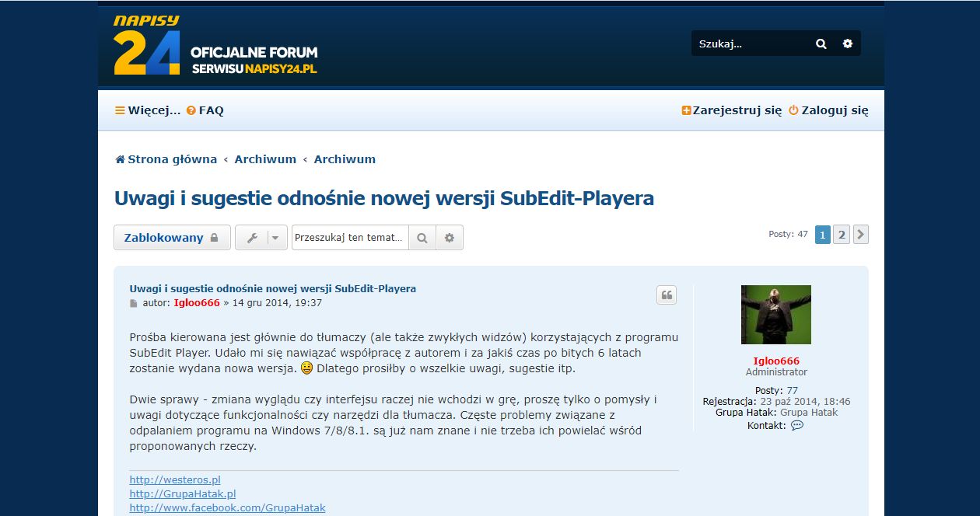Click the small post icon beside autor
The width and height of the screenshot is (980, 516).
tap(133, 303)
